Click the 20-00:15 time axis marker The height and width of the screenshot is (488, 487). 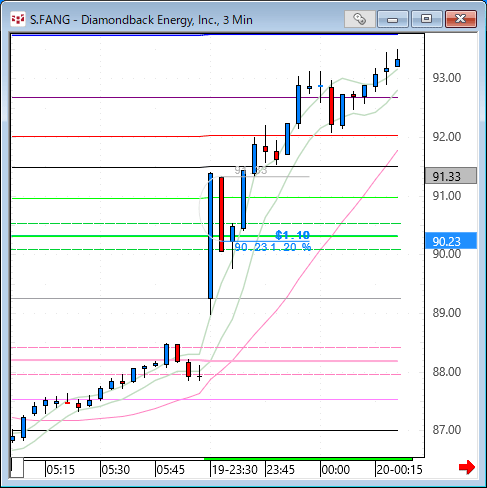click(x=399, y=470)
